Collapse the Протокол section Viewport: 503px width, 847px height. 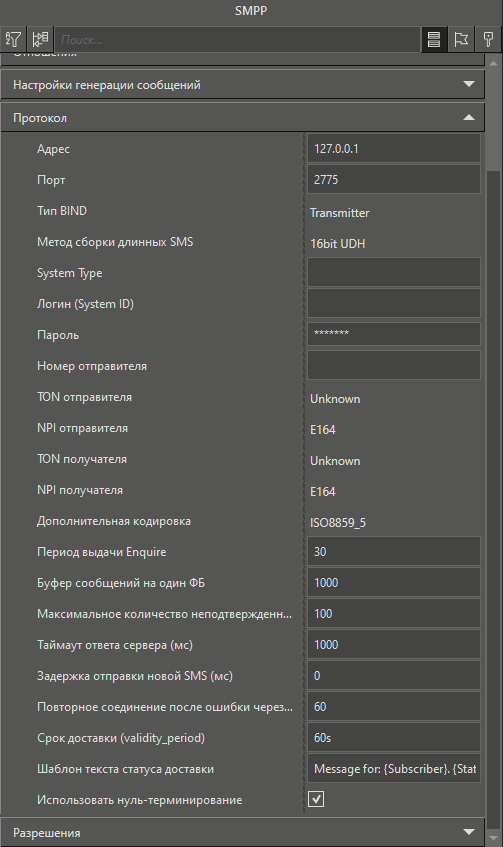click(243, 118)
